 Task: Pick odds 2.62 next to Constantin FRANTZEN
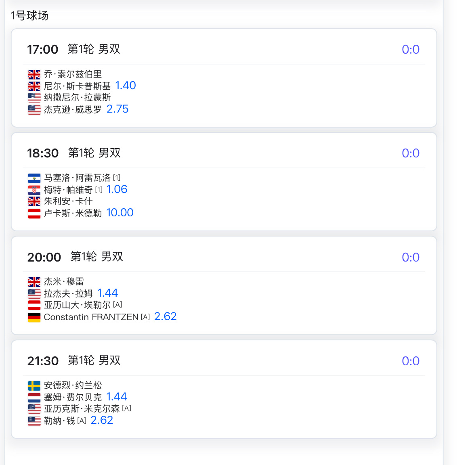coord(166,316)
